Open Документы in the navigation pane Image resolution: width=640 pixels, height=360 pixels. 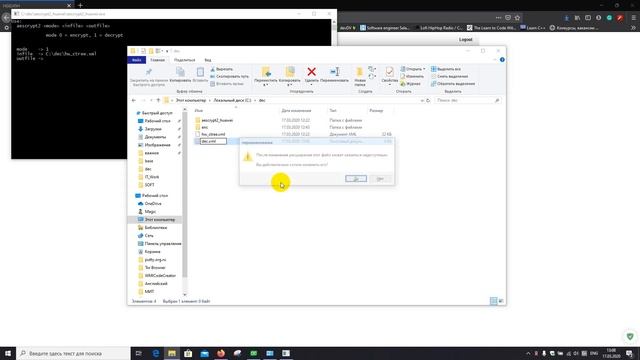[x=155, y=137]
